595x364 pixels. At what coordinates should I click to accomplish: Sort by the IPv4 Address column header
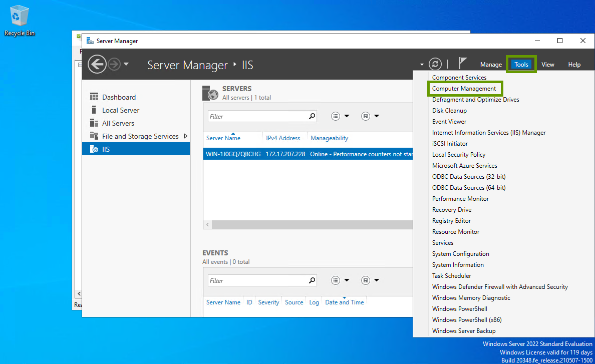coord(283,138)
